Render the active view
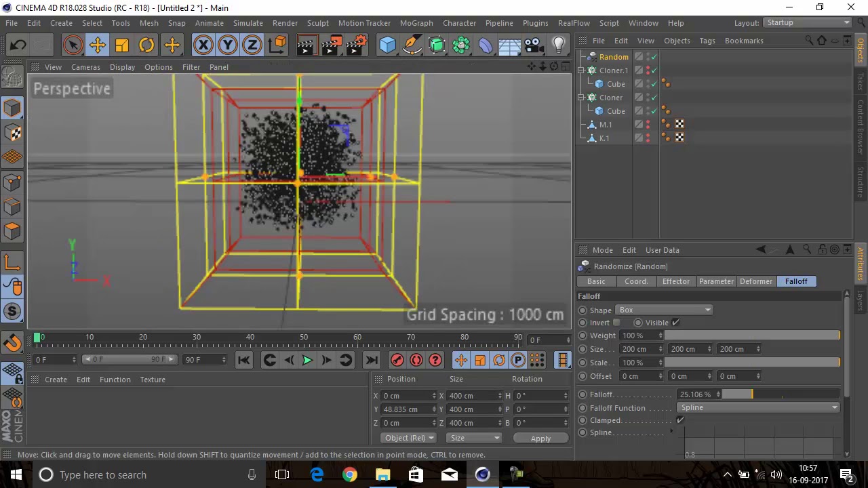868x488 pixels. coord(306,45)
